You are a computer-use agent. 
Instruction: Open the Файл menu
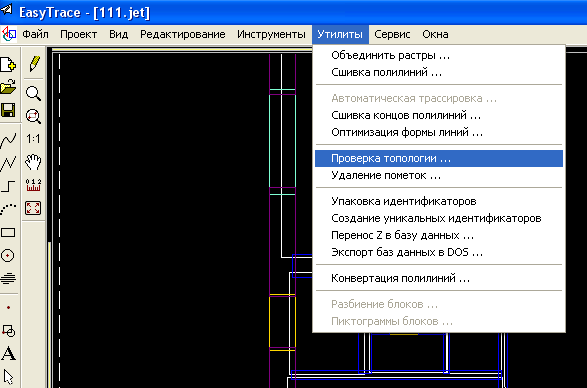point(35,34)
